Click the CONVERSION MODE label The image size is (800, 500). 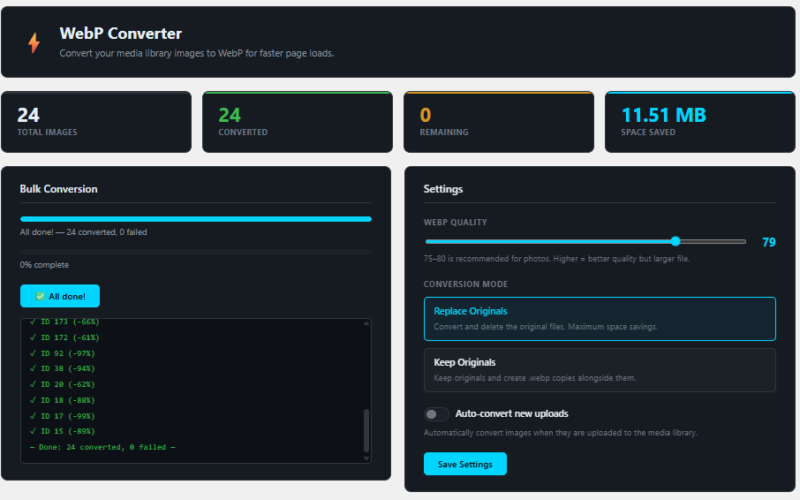(465, 284)
